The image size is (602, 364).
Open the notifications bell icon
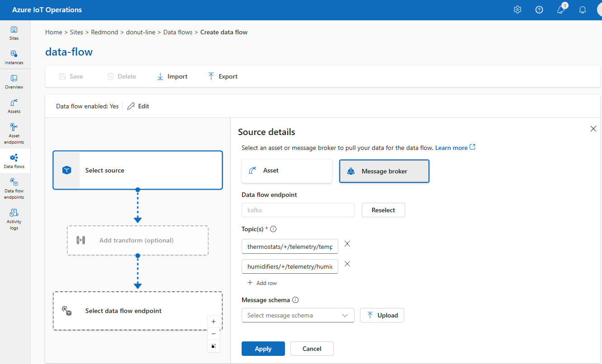click(x=583, y=10)
